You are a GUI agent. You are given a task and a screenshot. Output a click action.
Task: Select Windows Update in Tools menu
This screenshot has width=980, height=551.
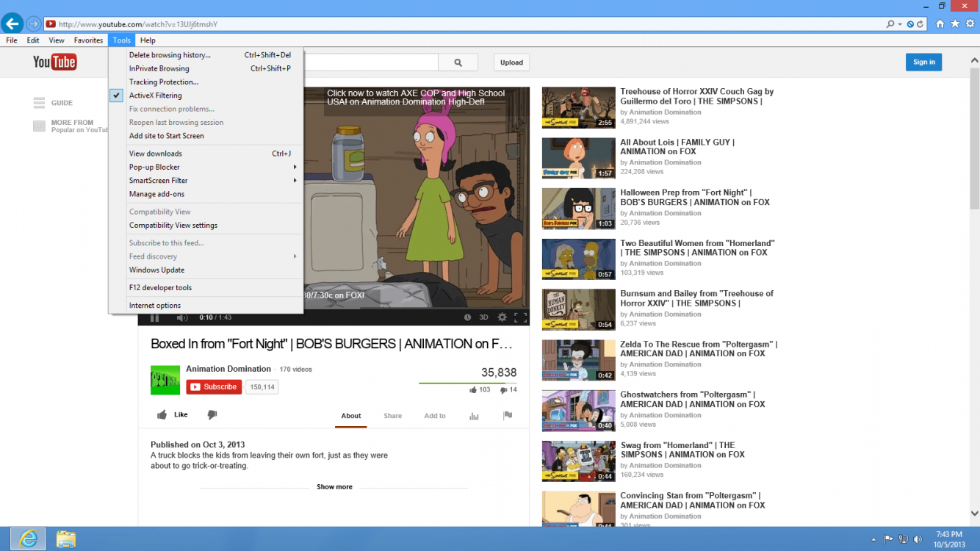[x=206, y=270]
